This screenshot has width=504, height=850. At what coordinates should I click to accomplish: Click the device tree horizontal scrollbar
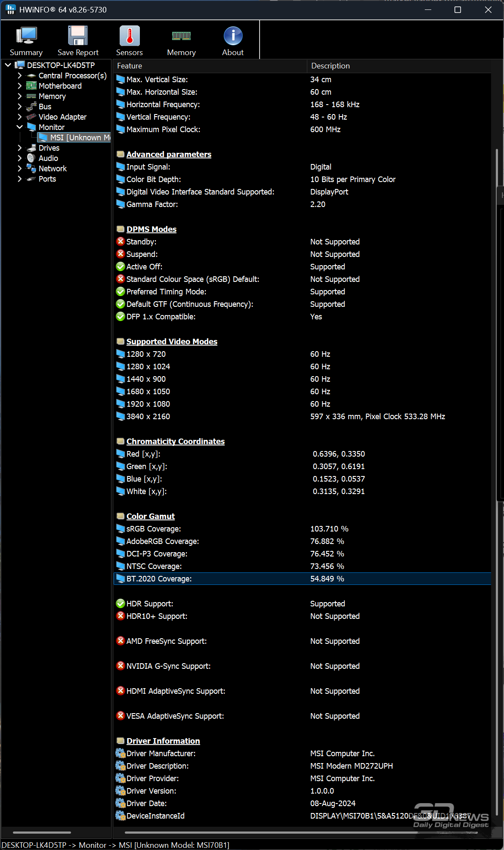[x=42, y=832]
